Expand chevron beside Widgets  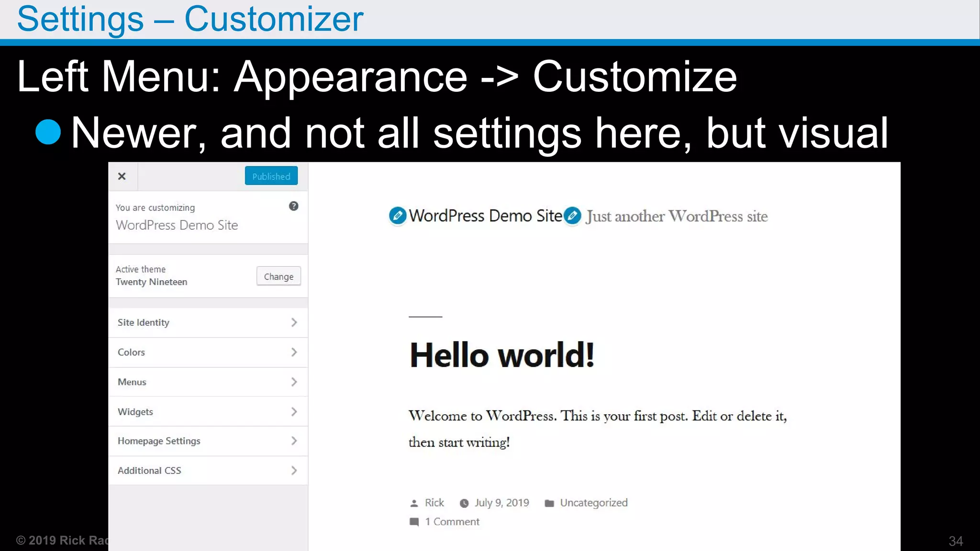pyautogui.click(x=294, y=412)
